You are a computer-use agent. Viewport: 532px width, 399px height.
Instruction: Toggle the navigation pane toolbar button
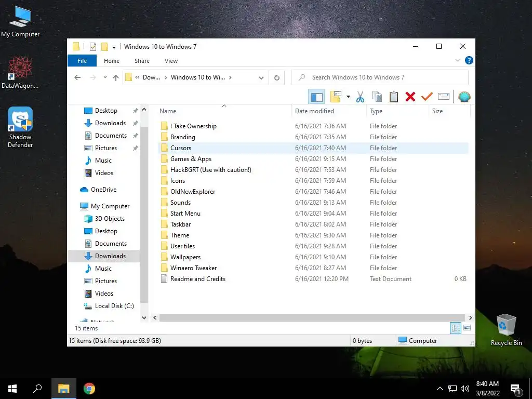[x=316, y=97]
